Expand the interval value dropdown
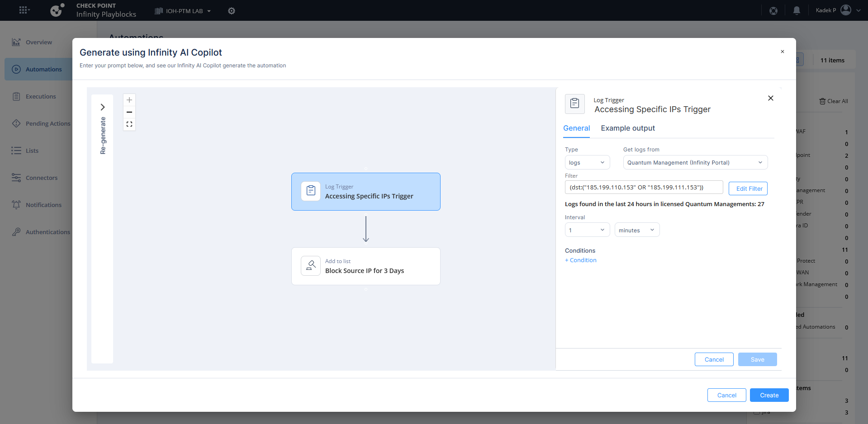Image resolution: width=868 pixels, height=424 pixels. click(587, 230)
